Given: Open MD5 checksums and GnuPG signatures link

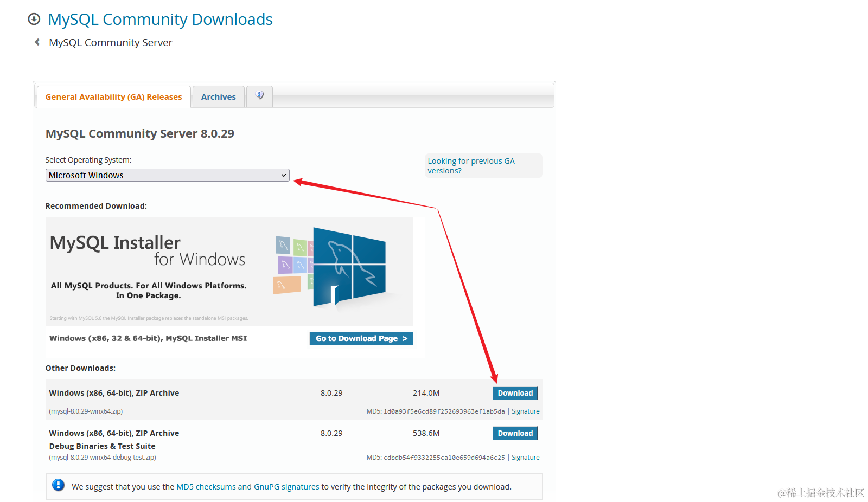Looking at the screenshot, I should pyautogui.click(x=248, y=487).
